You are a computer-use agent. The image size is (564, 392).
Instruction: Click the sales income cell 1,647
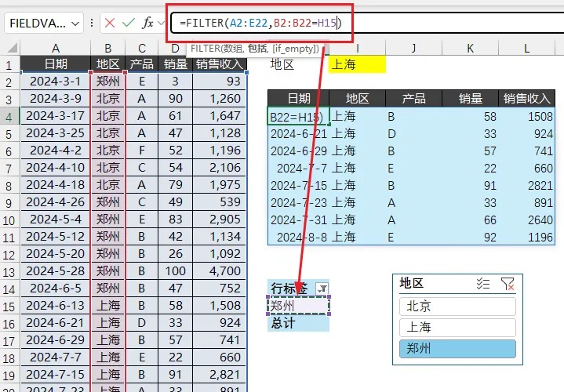tap(220, 116)
